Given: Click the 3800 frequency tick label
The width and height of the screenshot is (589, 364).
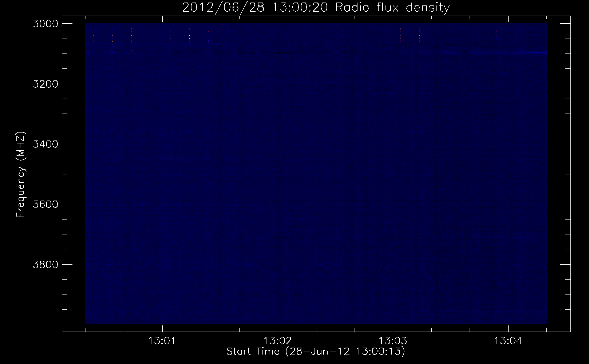Looking at the screenshot, I should click(46, 264).
